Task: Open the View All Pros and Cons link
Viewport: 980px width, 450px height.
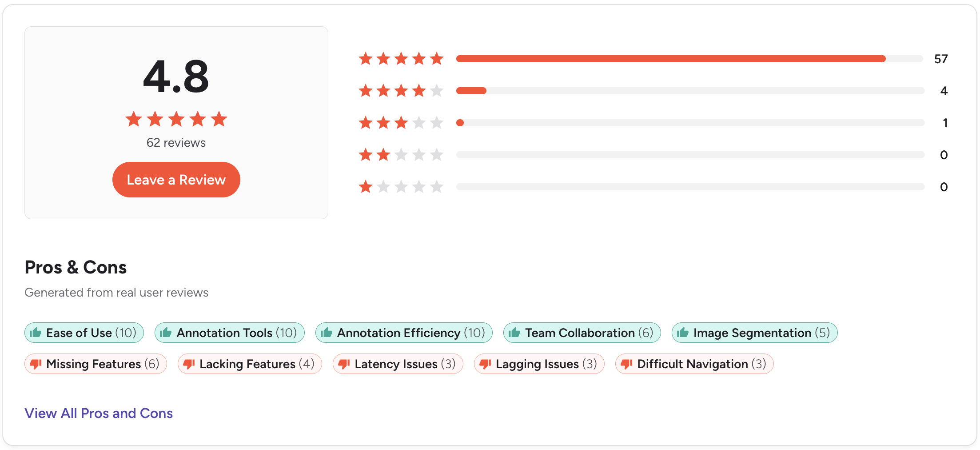Action: tap(99, 413)
